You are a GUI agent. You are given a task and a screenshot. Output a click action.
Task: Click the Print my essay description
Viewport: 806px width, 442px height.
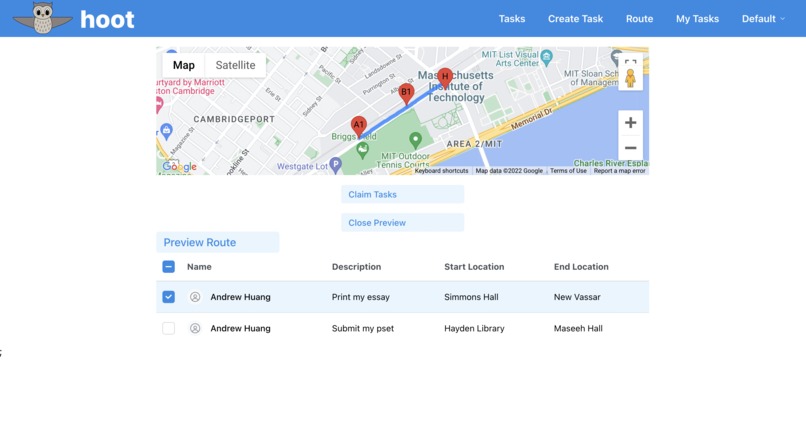point(360,297)
